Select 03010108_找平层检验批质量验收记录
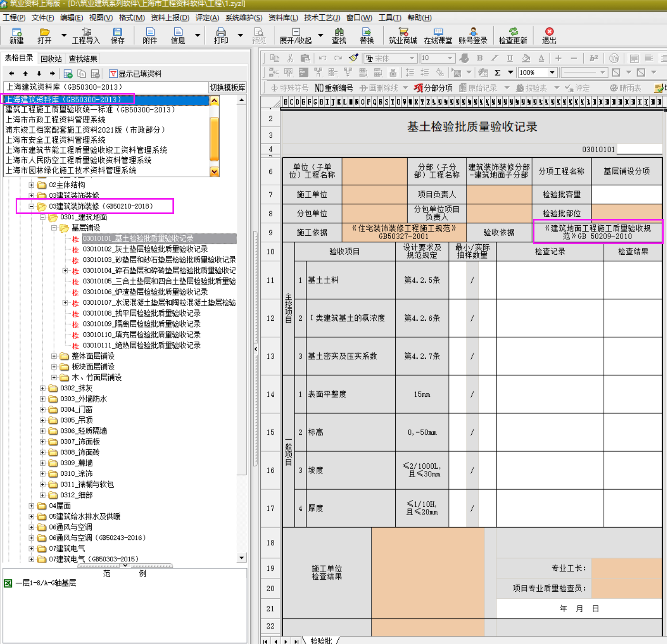The height and width of the screenshot is (644, 667). pyautogui.click(x=142, y=313)
